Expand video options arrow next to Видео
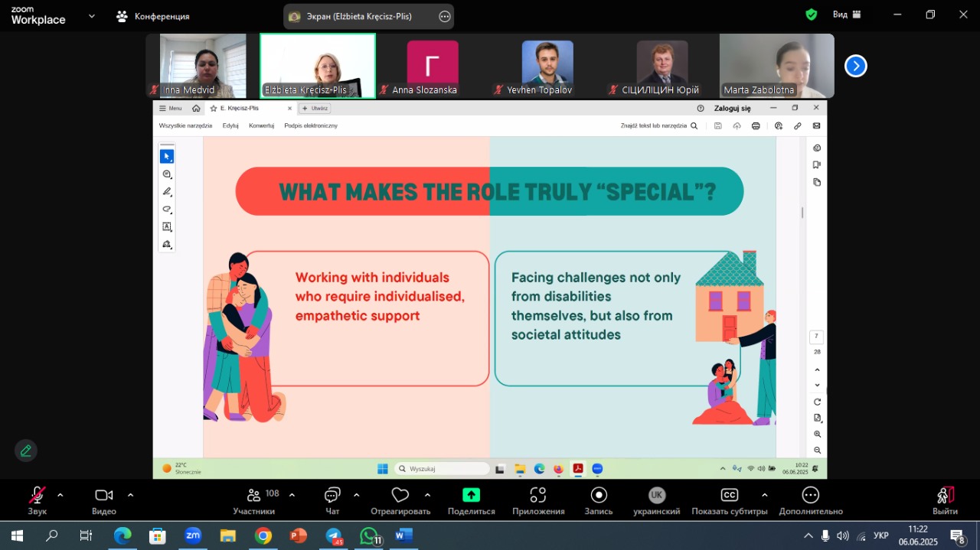The image size is (980, 550). click(x=130, y=495)
